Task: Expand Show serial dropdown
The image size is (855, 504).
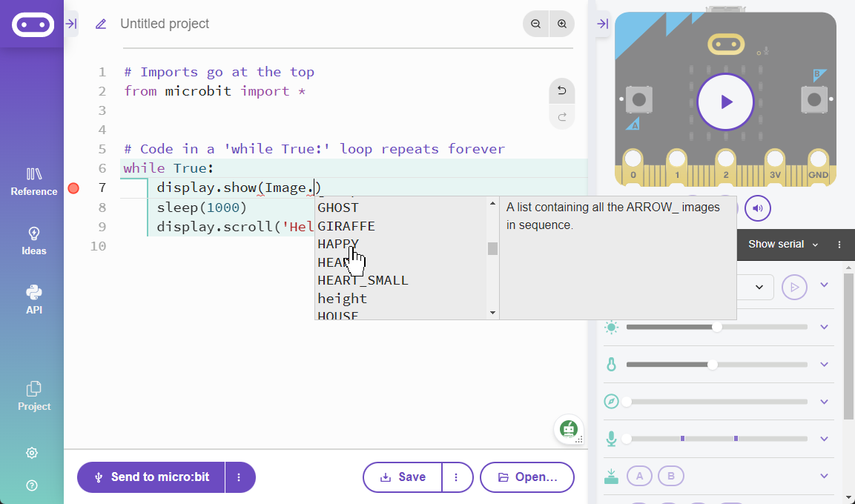Action: [783, 244]
